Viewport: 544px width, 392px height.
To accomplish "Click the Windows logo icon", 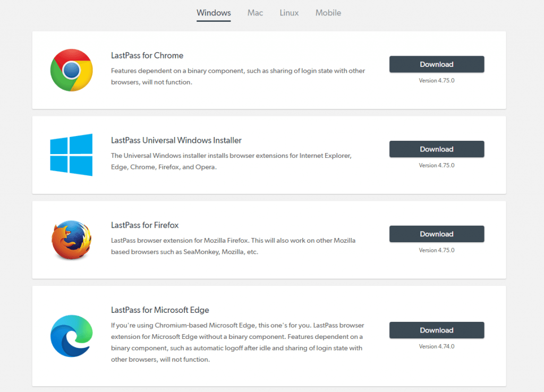I will [x=72, y=155].
